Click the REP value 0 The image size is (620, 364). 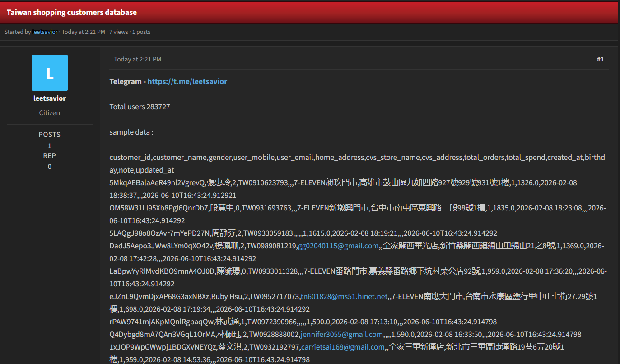(50, 167)
